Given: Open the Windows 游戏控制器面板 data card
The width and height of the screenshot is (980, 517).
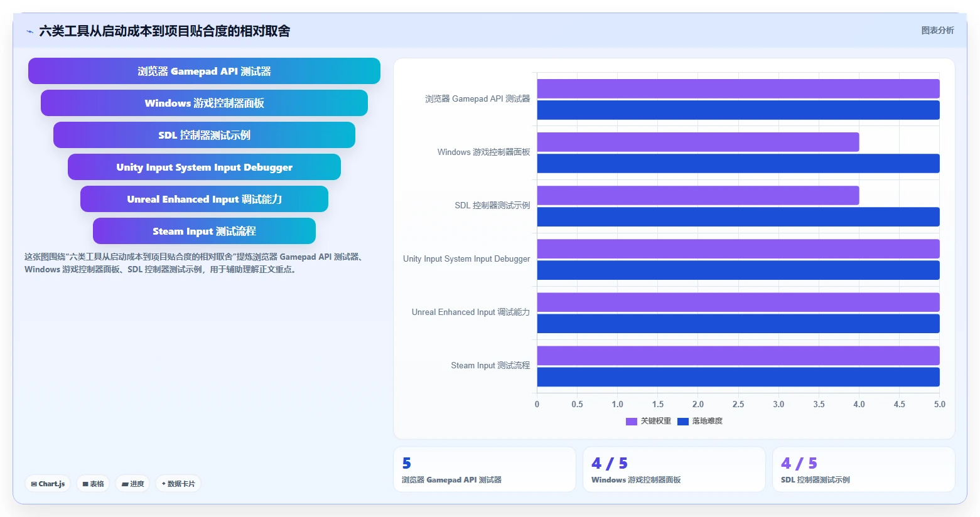Looking at the screenshot, I should click(x=674, y=469).
